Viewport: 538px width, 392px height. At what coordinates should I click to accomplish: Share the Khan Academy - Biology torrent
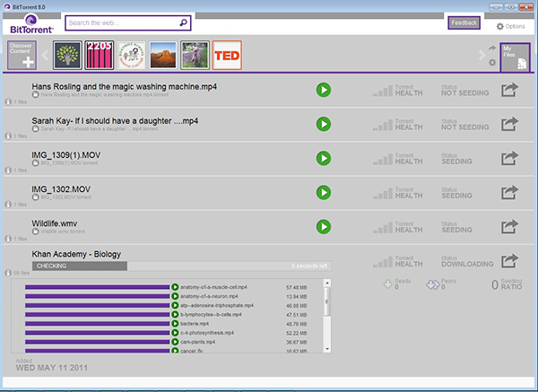click(509, 261)
